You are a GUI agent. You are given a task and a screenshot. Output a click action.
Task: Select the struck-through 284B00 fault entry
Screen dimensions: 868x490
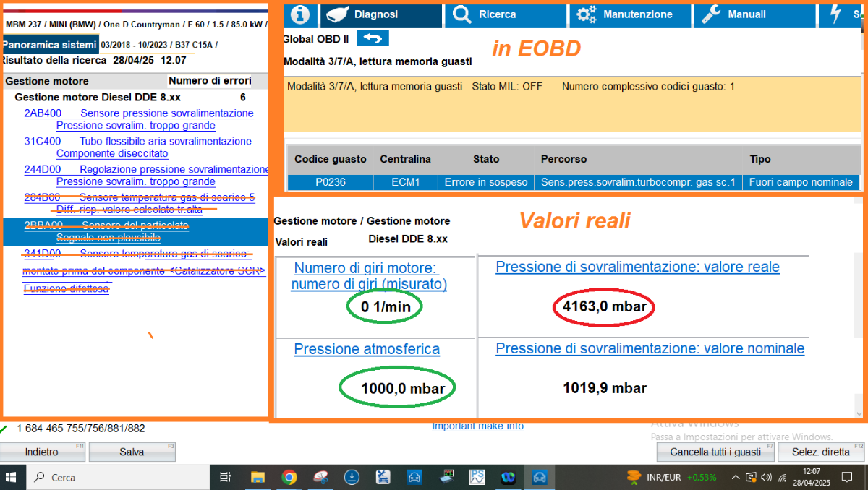point(140,197)
